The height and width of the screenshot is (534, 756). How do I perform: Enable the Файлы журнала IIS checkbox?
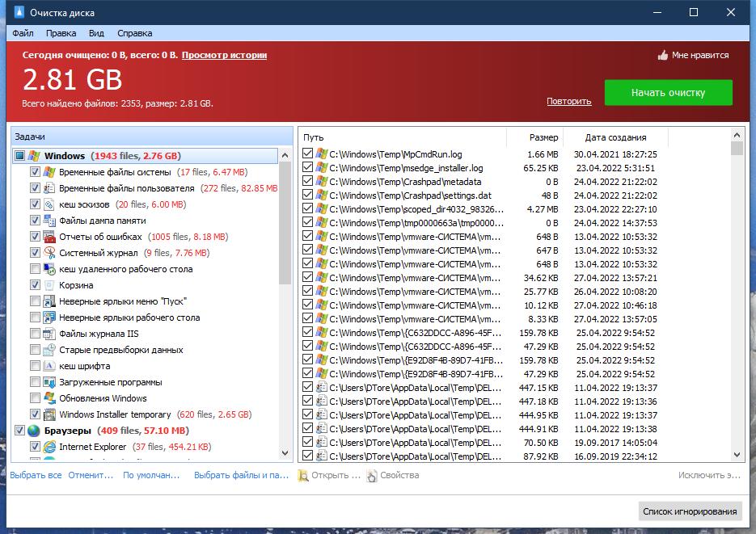(x=35, y=334)
